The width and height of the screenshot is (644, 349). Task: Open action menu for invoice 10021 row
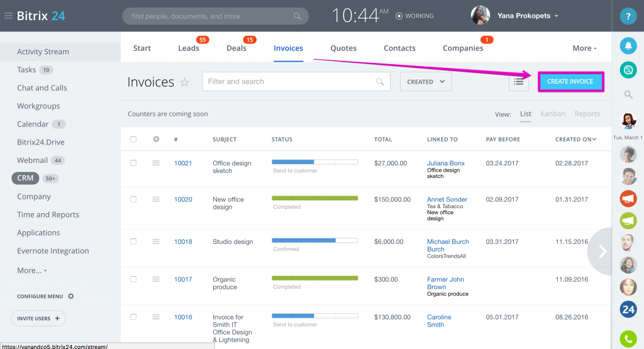156,163
